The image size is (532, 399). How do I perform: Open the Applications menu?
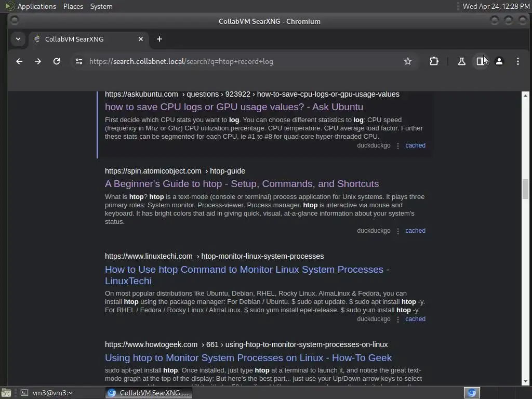click(x=37, y=6)
